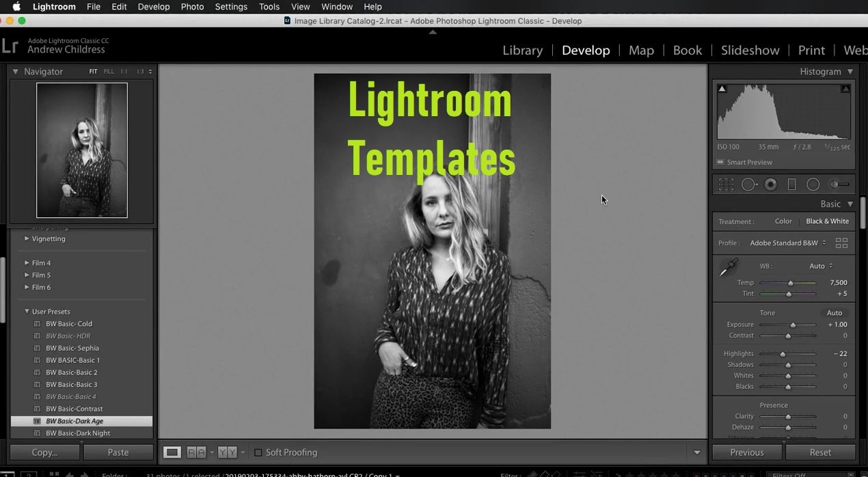Collapse the User Presets folder
868x477 pixels.
[x=27, y=312]
